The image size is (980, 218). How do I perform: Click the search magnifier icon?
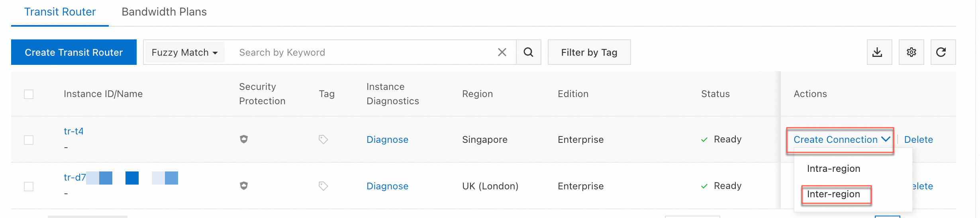(528, 52)
